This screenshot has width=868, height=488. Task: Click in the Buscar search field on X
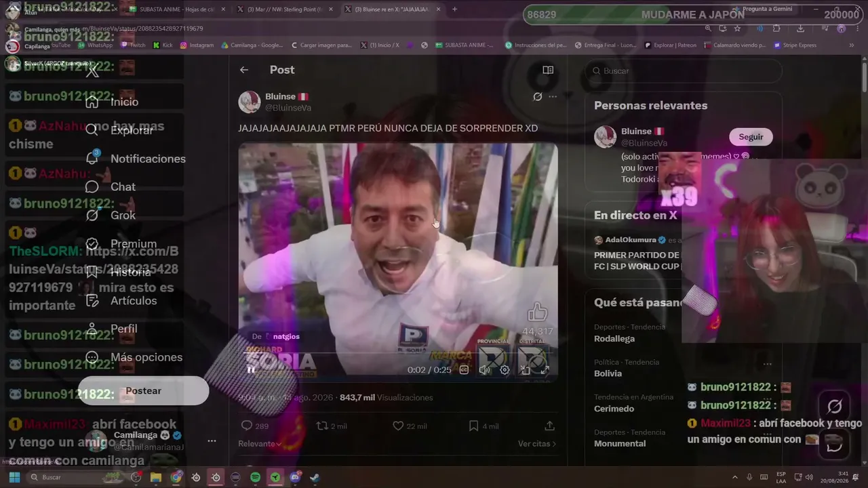pos(683,70)
